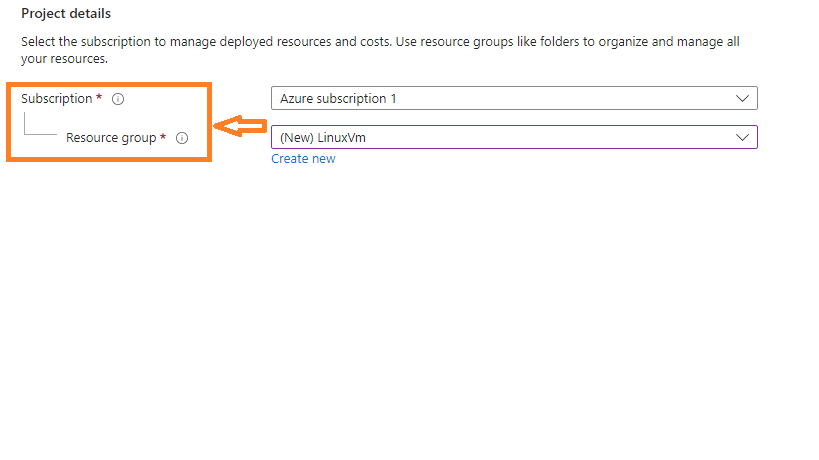
Task: Click the red asterisk beside Resource group
Action: click(163, 137)
